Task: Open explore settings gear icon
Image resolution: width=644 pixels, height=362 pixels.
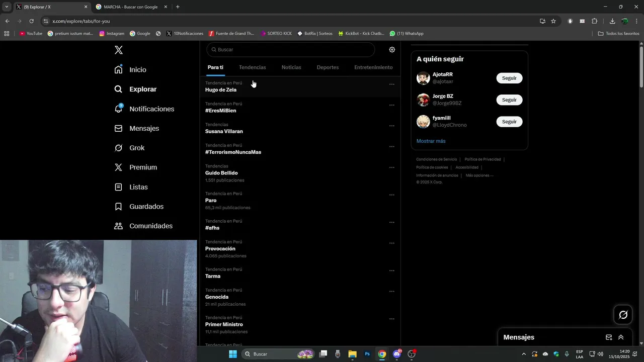Action: 392,50
